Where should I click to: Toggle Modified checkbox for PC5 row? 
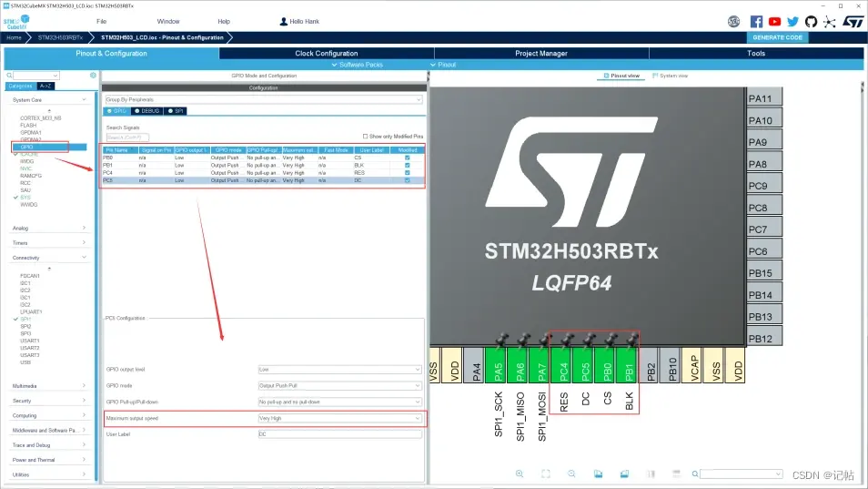pos(408,180)
